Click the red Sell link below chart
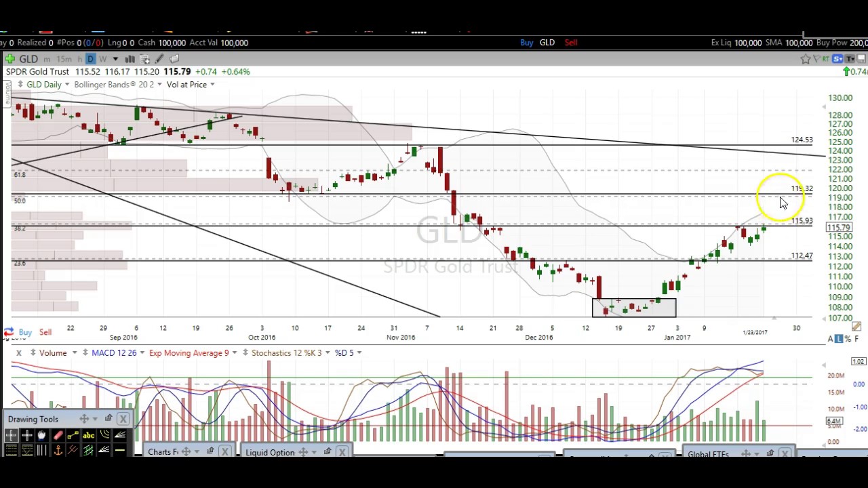Screen dimensions: 868x488 coord(45,332)
